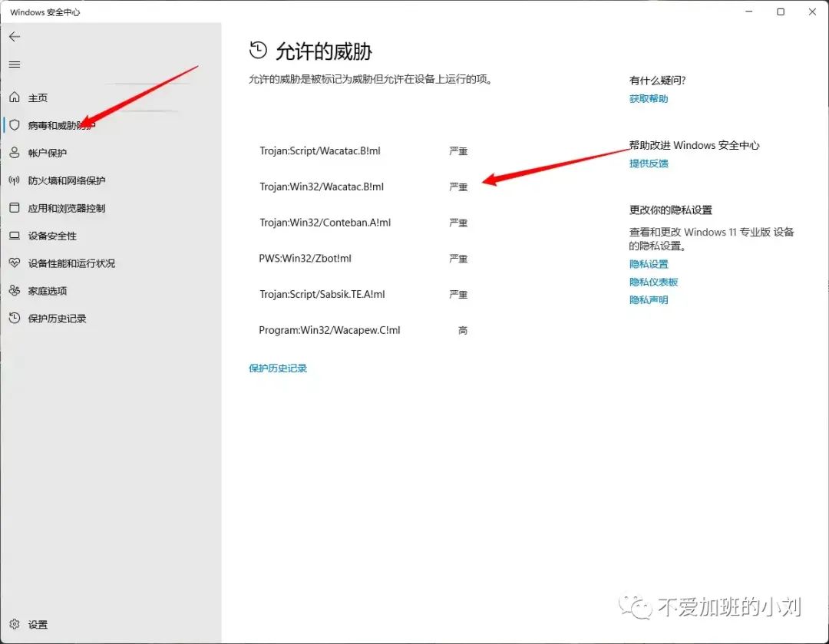Select threat Trojan:Win32/Wacatac.B!ml
829x644 pixels.
click(322, 187)
